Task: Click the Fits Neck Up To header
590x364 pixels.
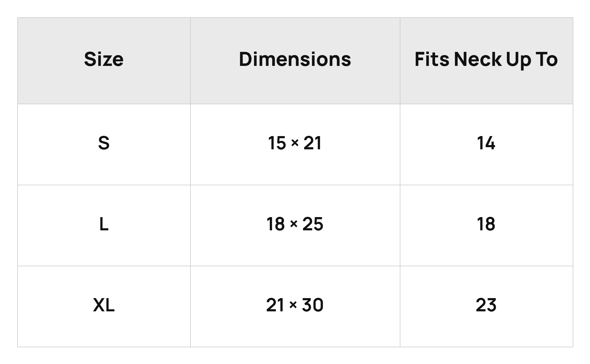Action: [x=486, y=61]
